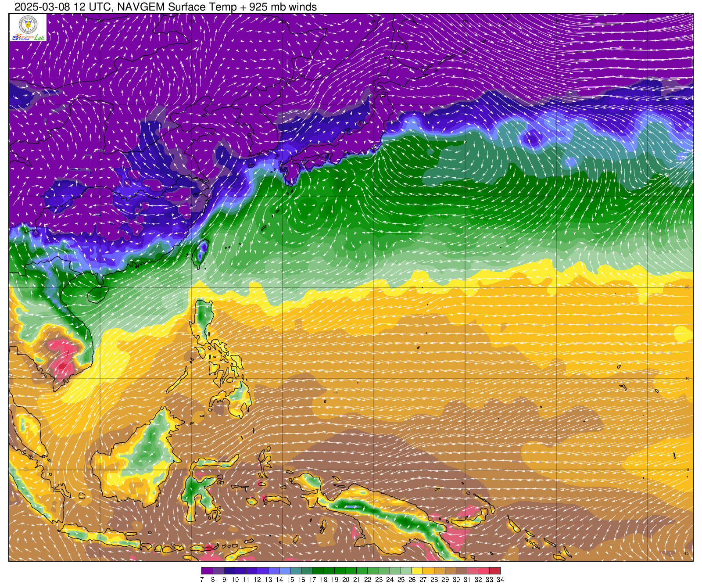Click the colorbar label 18
Image resolution: width=702 pixels, height=588 pixels.
pos(323,580)
